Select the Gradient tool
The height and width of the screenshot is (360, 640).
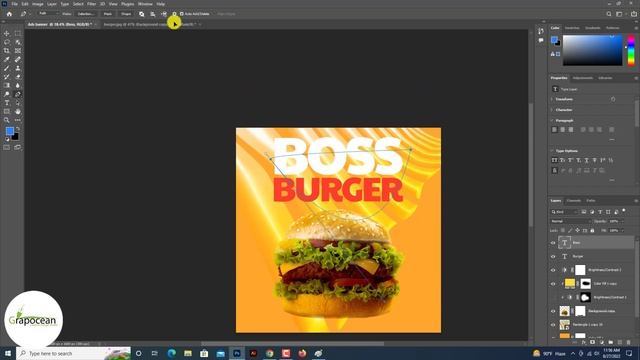[7, 85]
